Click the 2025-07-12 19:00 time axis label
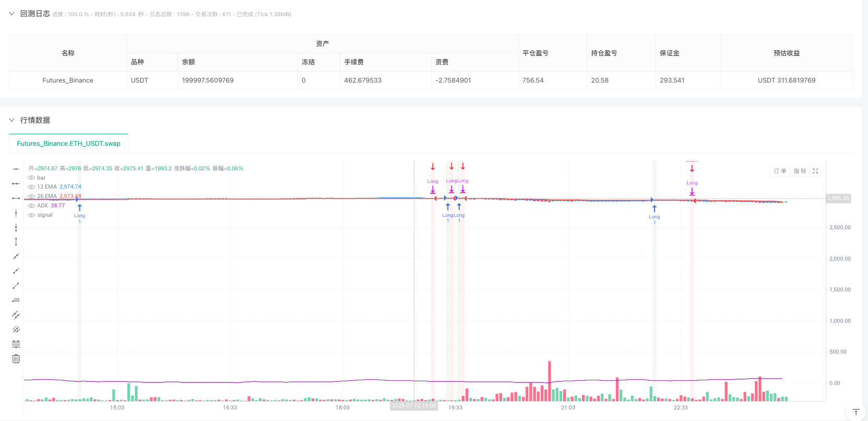The height and width of the screenshot is (421, 868). click(x=414, y=406)
